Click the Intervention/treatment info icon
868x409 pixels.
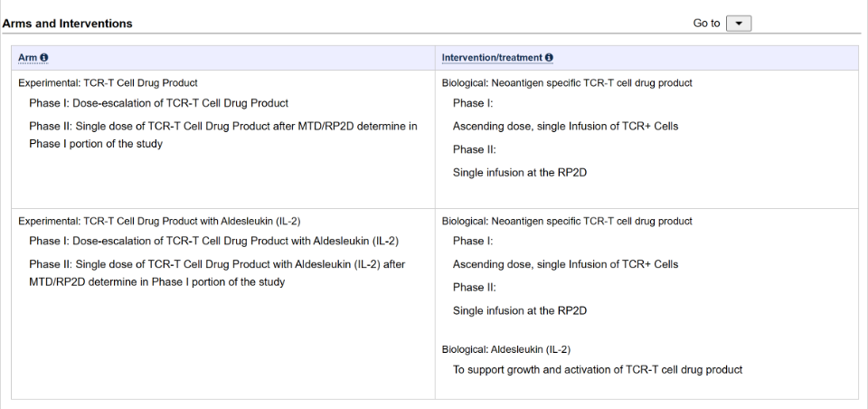pos(549,58)
